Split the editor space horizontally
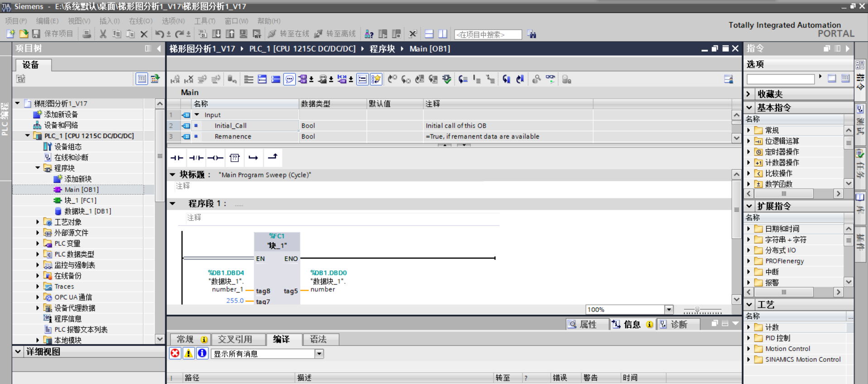Viewport: 868px width, 384px height. pos(429,34)
